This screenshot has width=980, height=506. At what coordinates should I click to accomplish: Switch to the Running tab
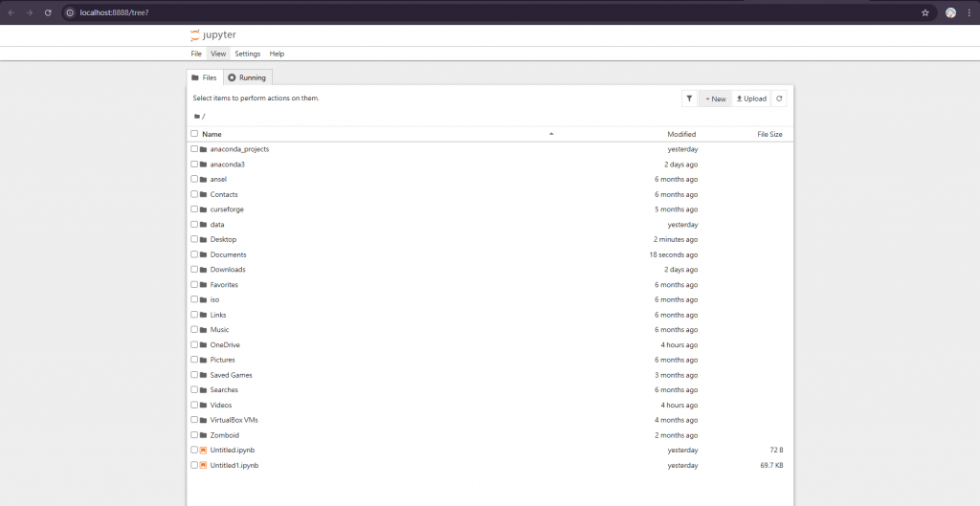click(x=248, y=77)
